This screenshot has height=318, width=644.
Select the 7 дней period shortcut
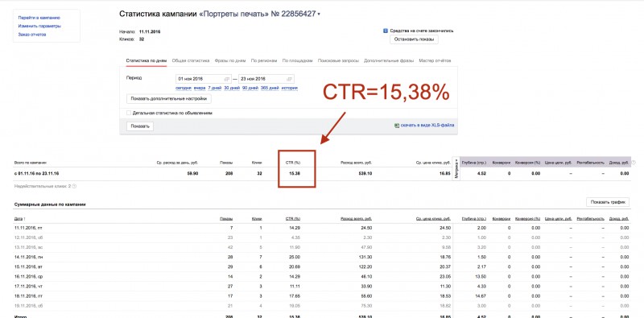click(214, 88)
